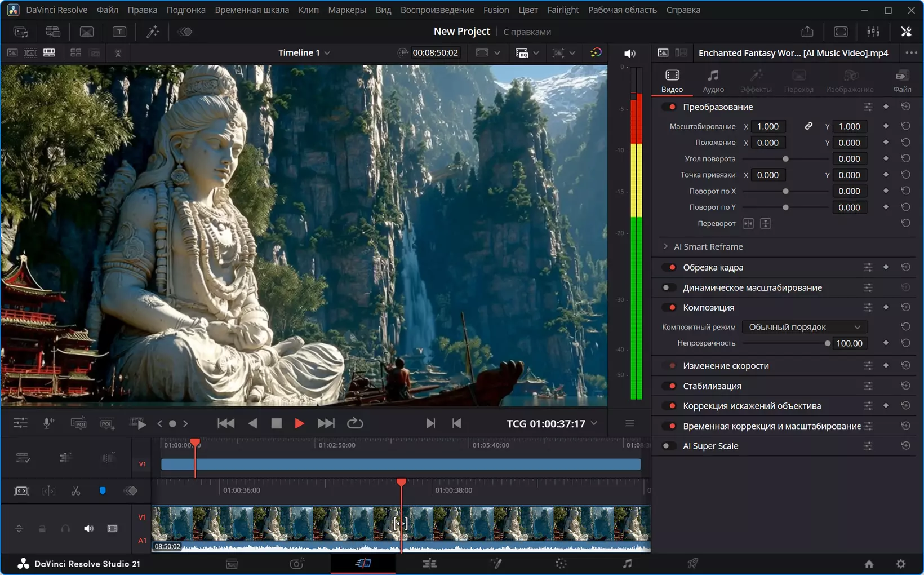Expand the AI Smart Reframe section

pyautogui.click(x=665, y=246)
